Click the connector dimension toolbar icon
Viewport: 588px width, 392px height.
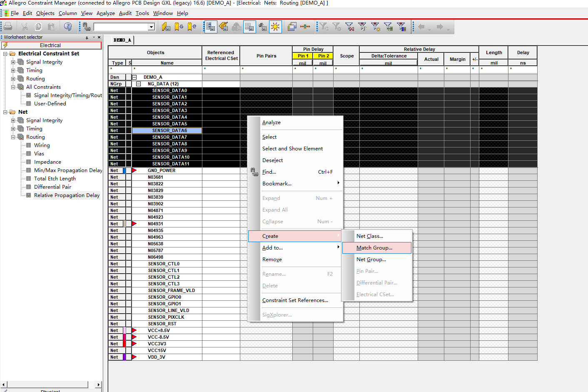tap(305, 27)
